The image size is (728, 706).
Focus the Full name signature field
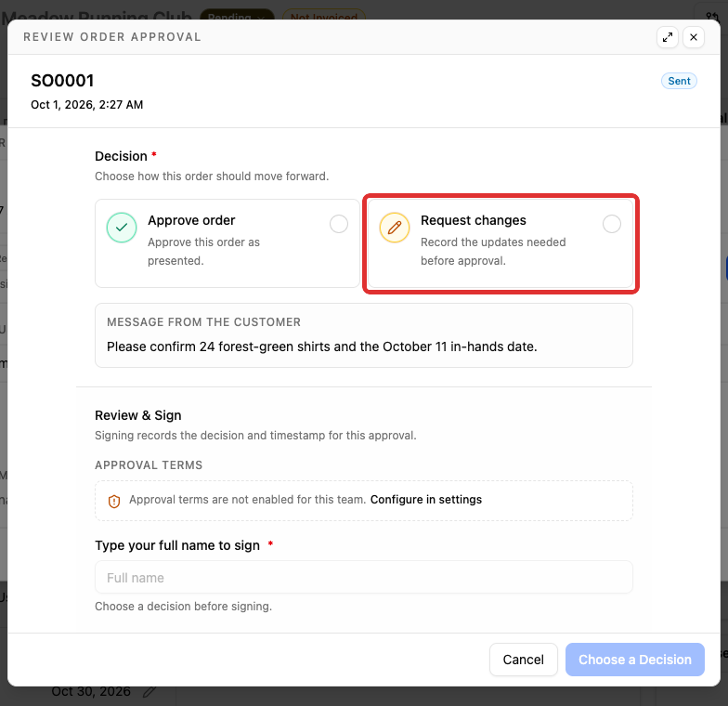click(364, 577)
